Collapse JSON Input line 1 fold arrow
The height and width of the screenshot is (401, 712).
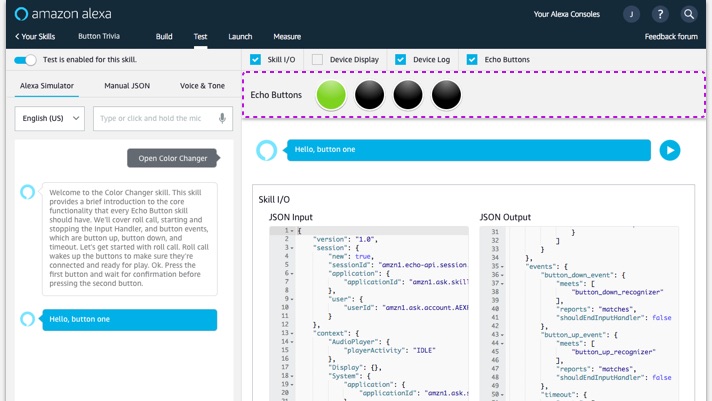(x=292, y=231)
